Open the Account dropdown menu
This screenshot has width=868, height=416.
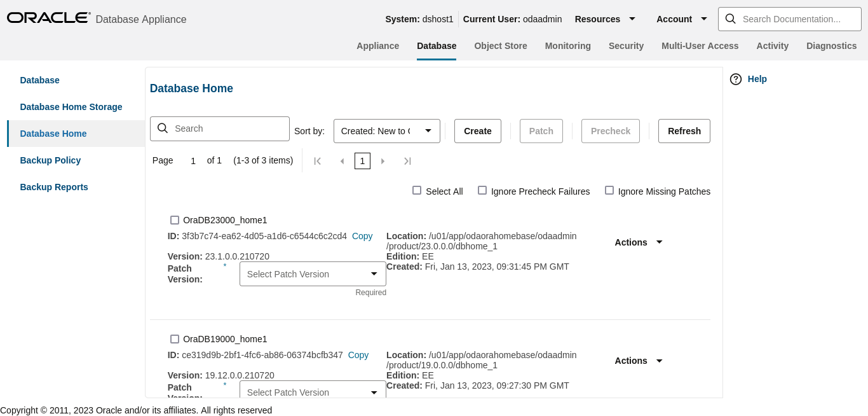(x=682, y=19)
